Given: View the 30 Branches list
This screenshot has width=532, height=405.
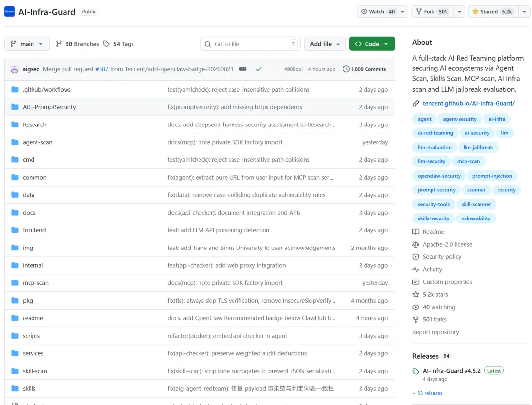Looking at the screenshot, I should (77, 44).
